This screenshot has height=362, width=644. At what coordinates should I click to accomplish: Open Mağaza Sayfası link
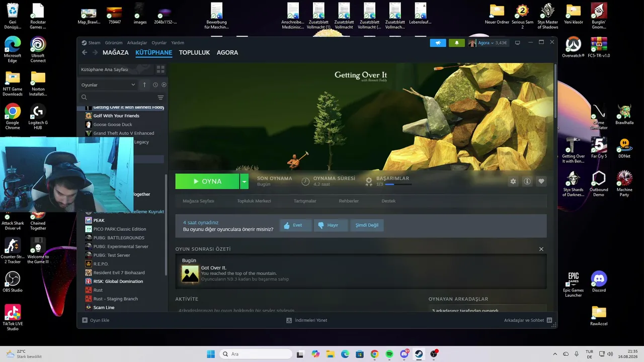(198, 201)
